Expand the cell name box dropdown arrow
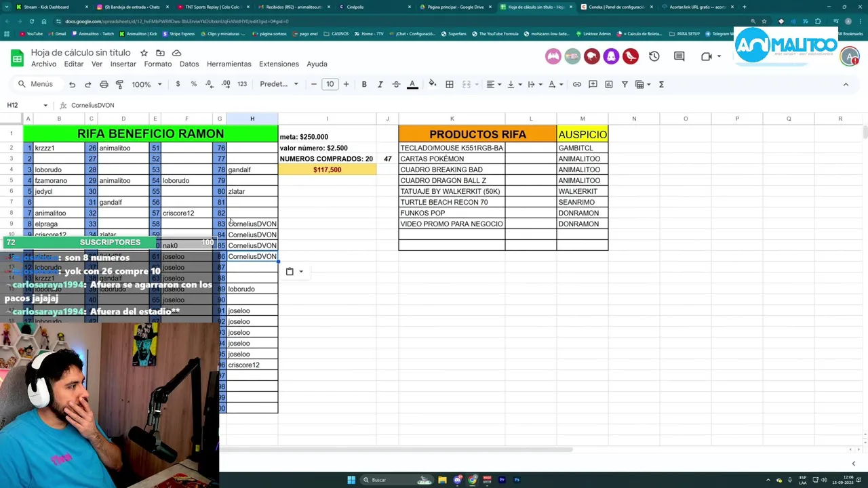Screen dimensions: 868x488 pyautogui.click(x=45, y=105)
